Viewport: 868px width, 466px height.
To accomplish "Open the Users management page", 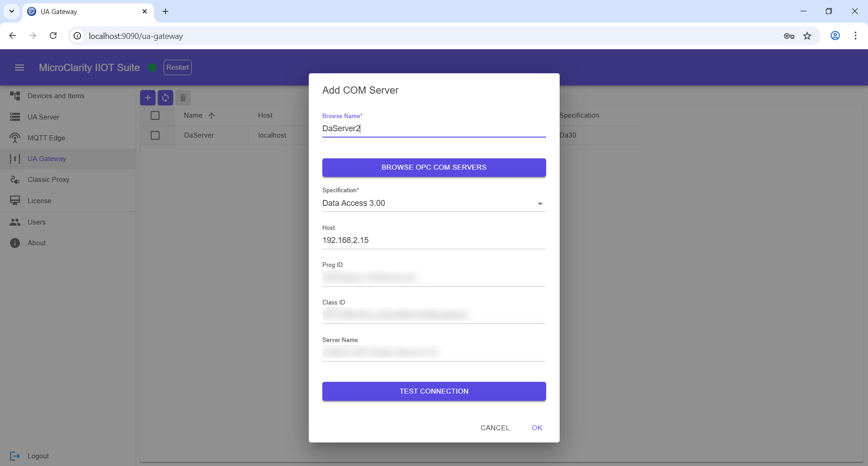I will [36, 222].
